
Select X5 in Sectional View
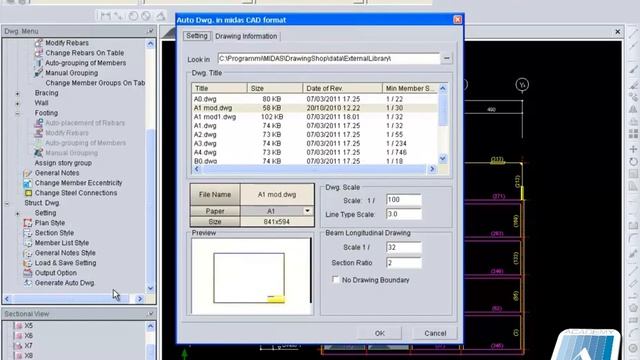tap(28, 326)
